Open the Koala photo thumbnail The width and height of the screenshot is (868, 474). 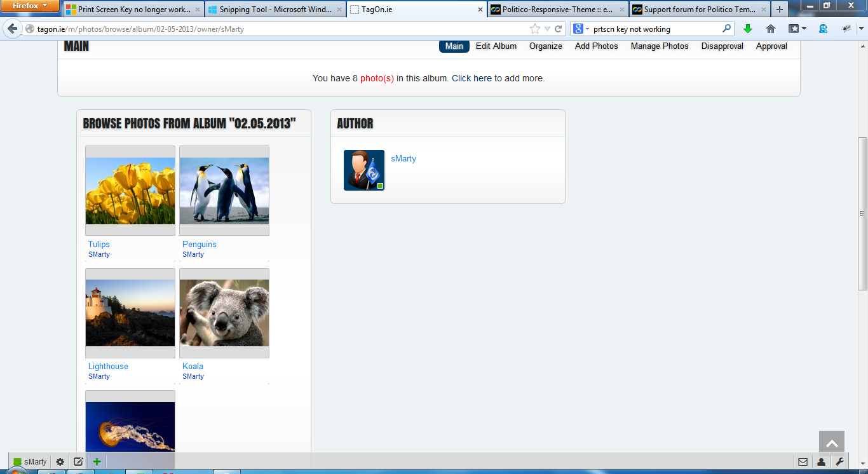coord(224,313)
